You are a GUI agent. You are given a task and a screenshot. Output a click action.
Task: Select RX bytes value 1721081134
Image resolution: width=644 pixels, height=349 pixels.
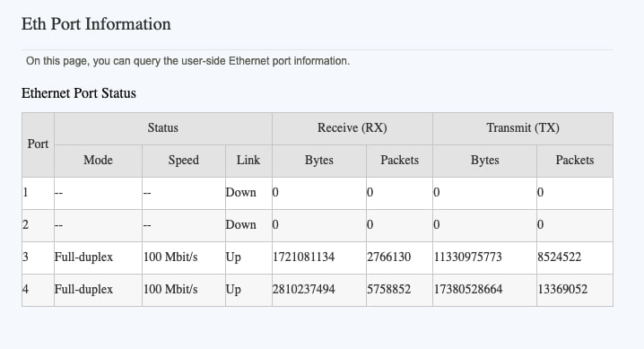click(303, 257)
